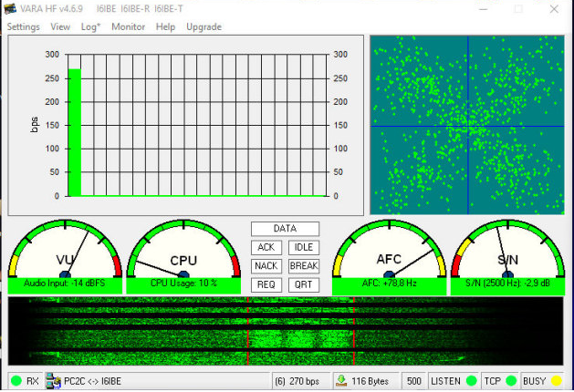Click the 'S/N (2500 Hz): -2,9 dB' readout
The width and height of the screenshot is (574, 392).
point(507,283)
